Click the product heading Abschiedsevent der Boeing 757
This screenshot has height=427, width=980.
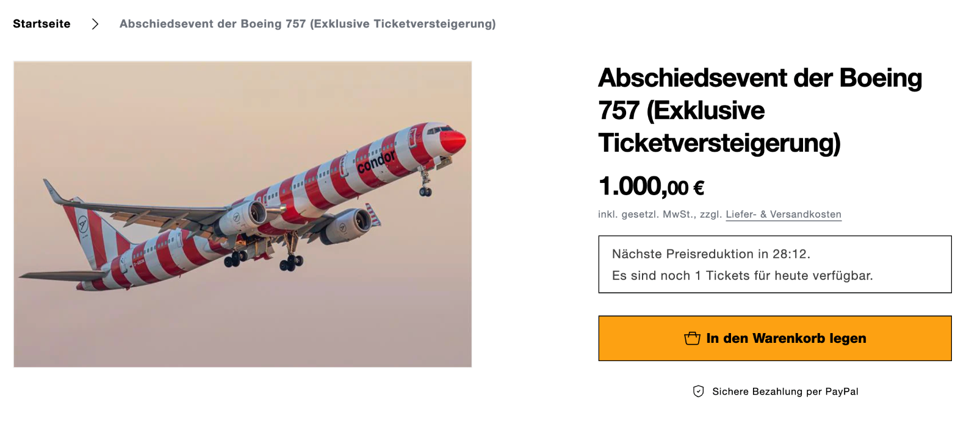760,110
